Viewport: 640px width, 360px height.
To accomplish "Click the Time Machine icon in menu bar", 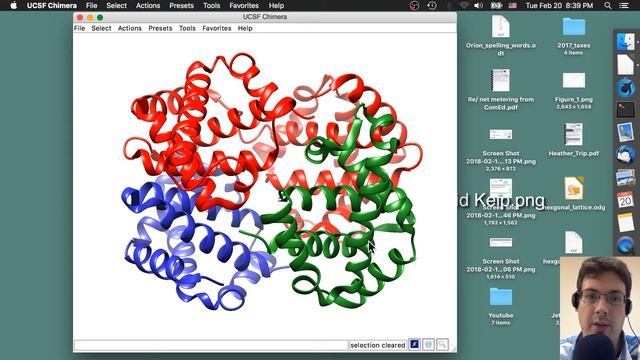I will pos(431,5).
